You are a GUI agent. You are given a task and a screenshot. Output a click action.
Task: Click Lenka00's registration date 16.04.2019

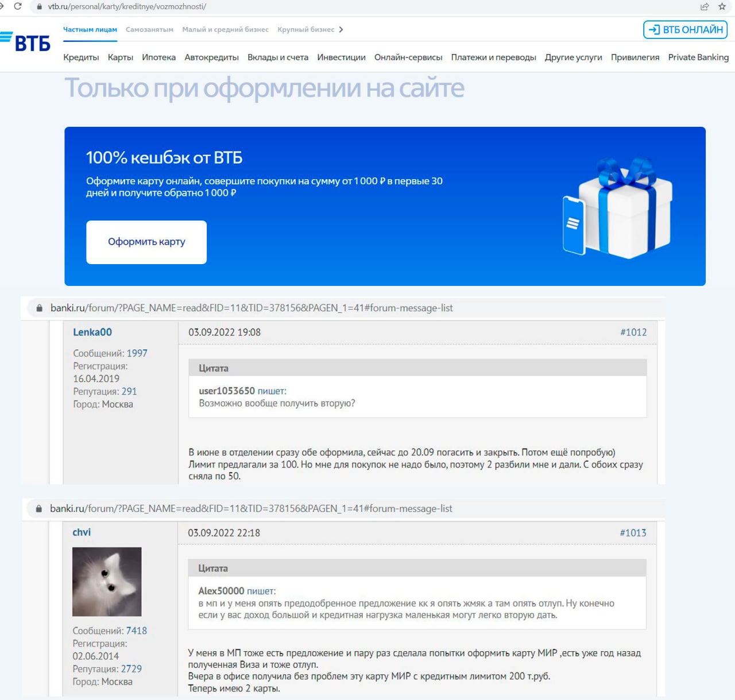pyautogui.click(x=96, y=379)
